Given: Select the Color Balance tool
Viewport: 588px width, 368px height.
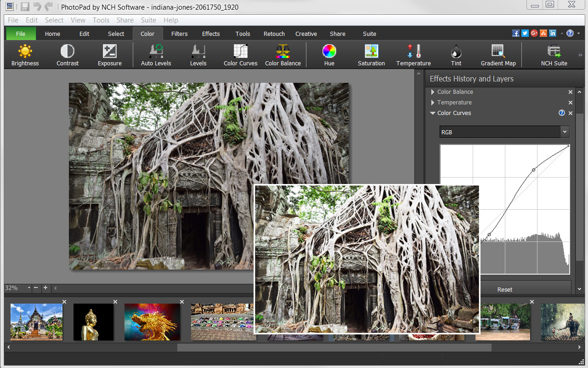Looking at the screenshot, I should (283, 54).
